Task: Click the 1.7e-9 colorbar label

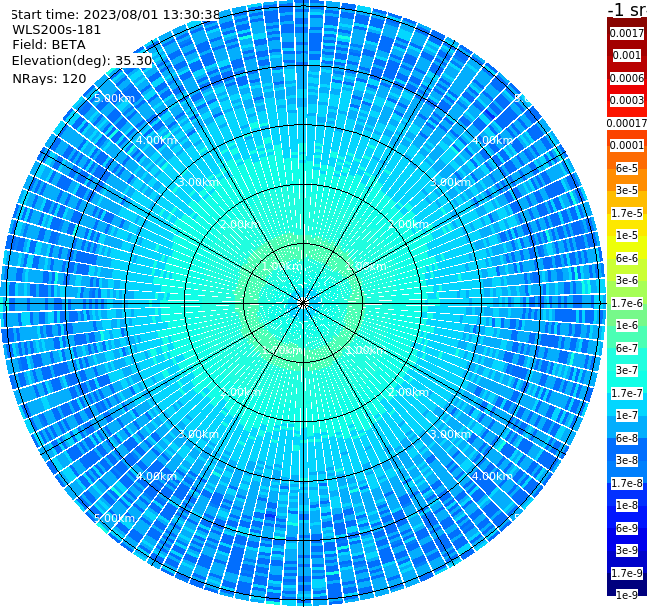Action: click(627, 573)
